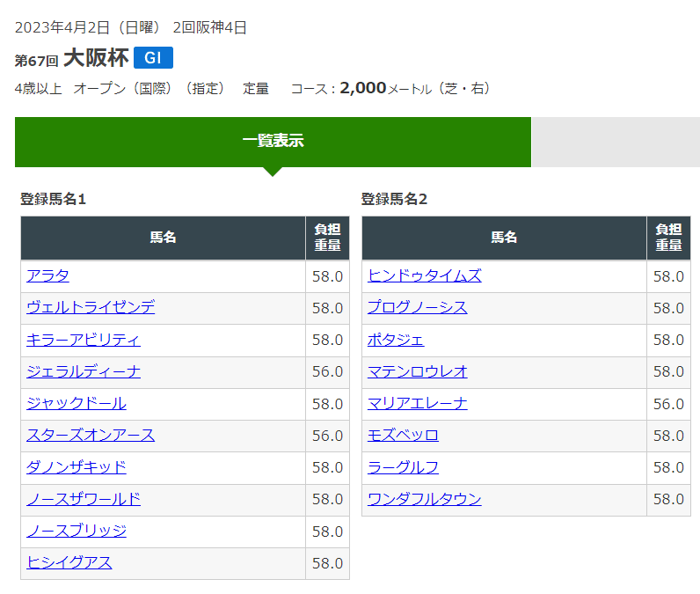Open horse link マリアエレーナ

point(418,403)
